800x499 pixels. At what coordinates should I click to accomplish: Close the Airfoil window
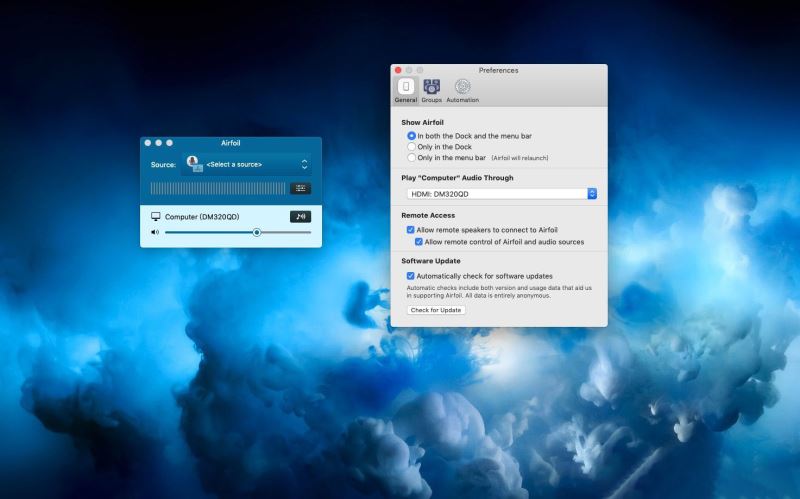[147, 143]
